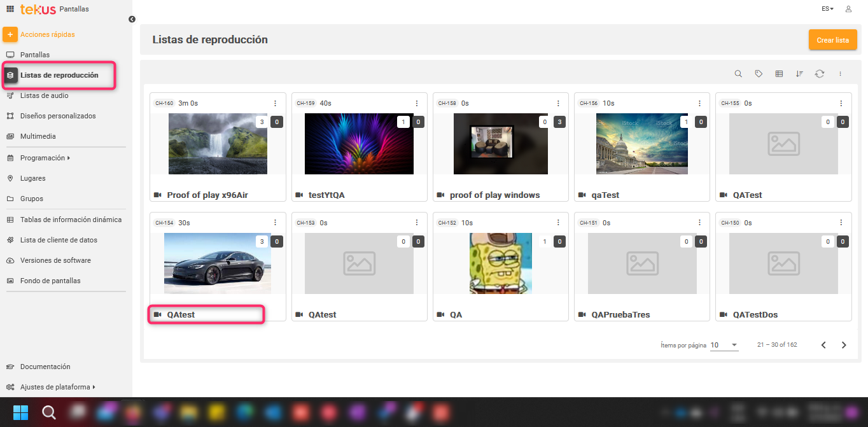The height and width of the screenshot is (427, 868).
Task: Open the ES language dropdown
Action: (827, 9)
